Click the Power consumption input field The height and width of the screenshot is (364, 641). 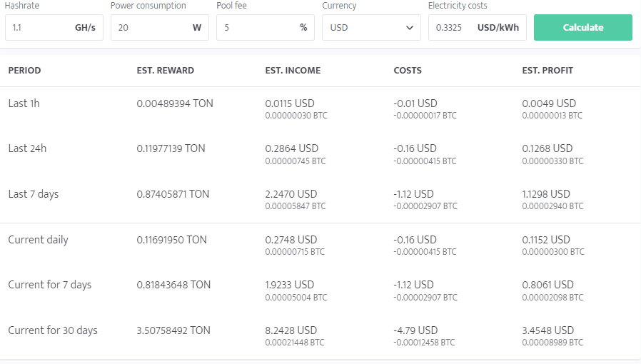150,28
